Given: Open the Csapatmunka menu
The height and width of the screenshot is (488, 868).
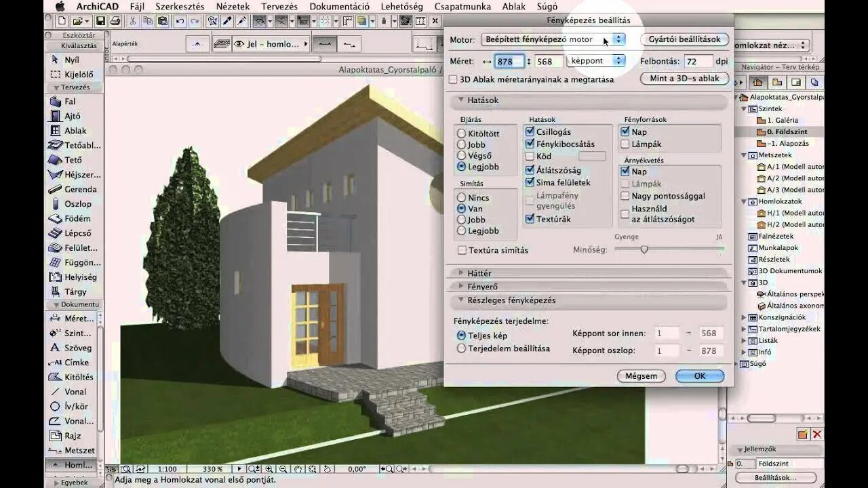Looking at the screenshot, I should [463, 6].
